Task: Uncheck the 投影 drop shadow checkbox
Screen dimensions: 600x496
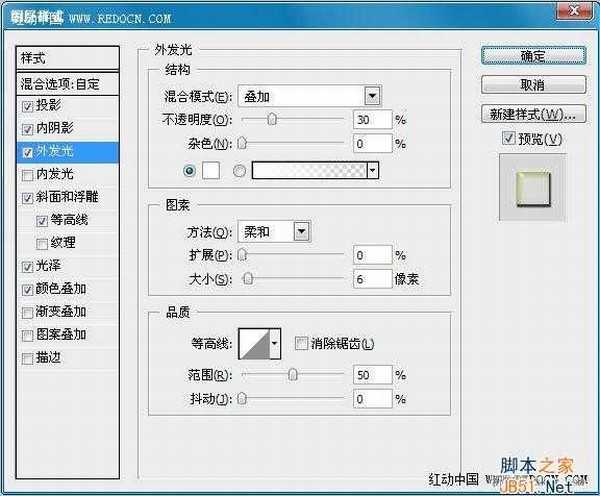Action: pos(26,106)
